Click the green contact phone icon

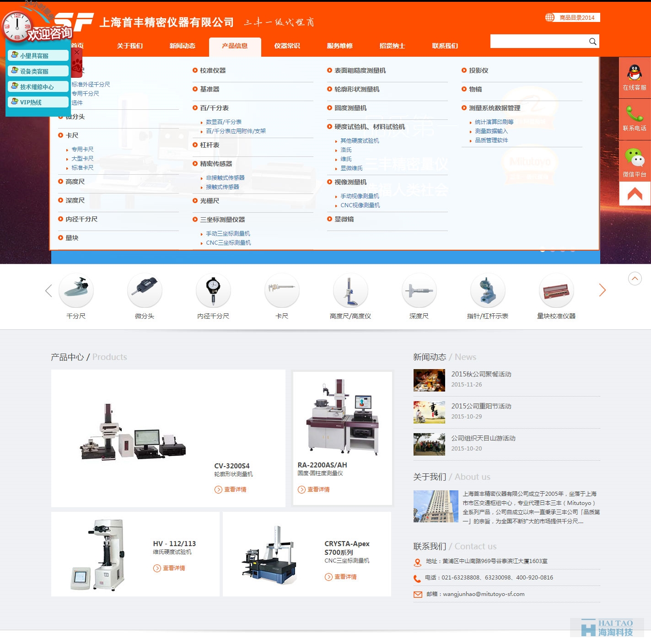[x=635, y=119]
